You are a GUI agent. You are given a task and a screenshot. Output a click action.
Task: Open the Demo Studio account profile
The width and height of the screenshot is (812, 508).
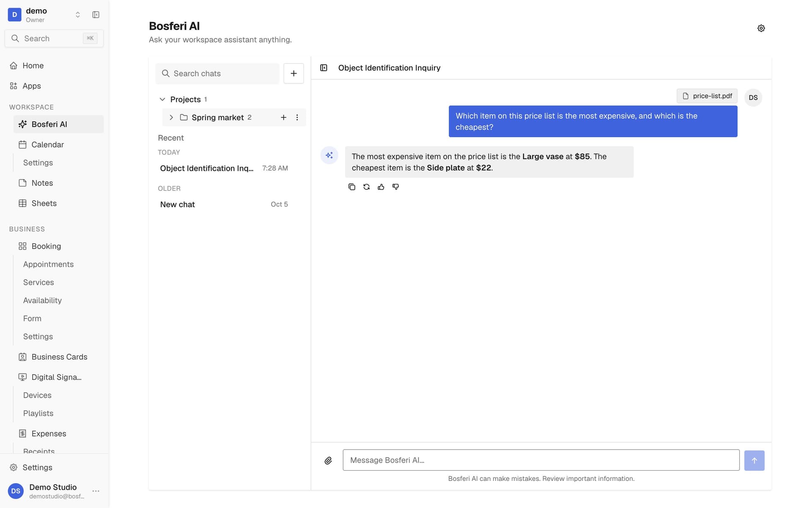pos(47,491)
